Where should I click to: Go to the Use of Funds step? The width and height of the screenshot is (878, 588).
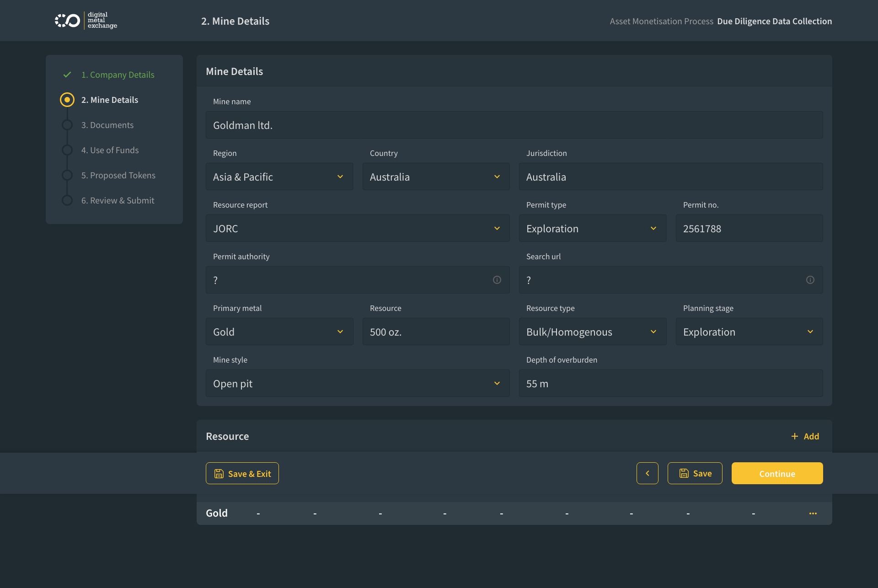pyautogui.click(x=110, y=150)
